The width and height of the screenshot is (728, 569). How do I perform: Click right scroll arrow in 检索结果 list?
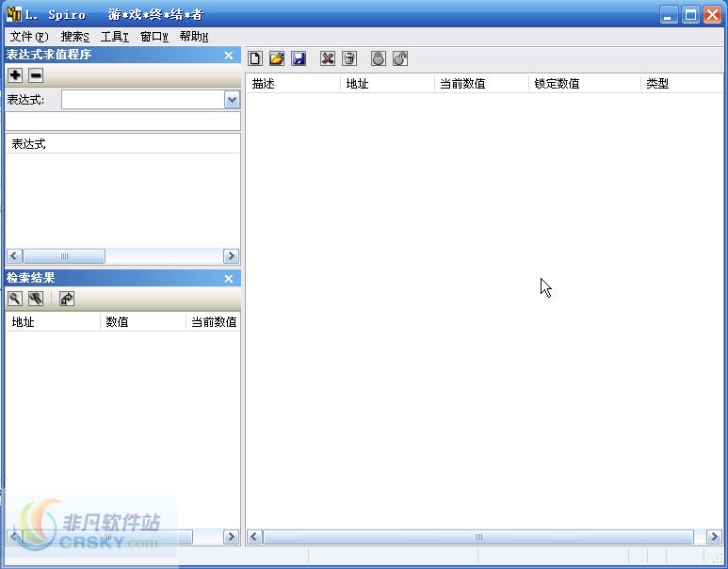[x=231, y=537]
